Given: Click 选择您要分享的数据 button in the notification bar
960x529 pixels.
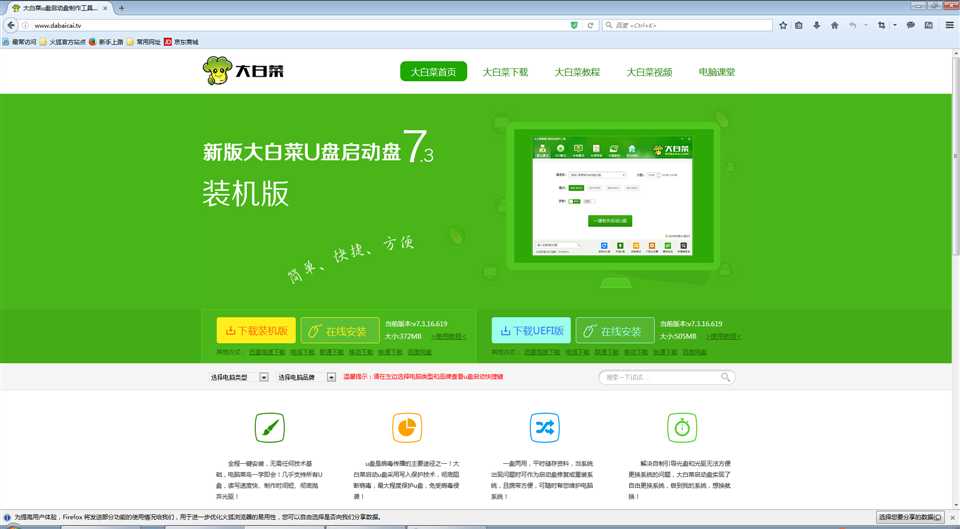Looking at the screenshot, I should [x=910, y=517].
